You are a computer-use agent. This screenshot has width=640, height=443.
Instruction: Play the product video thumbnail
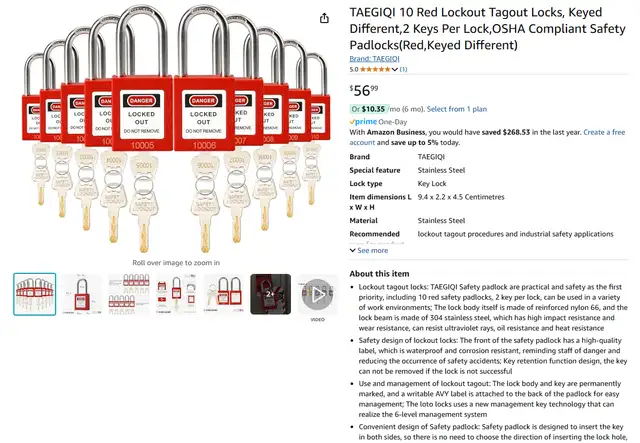tap(318, 295)
